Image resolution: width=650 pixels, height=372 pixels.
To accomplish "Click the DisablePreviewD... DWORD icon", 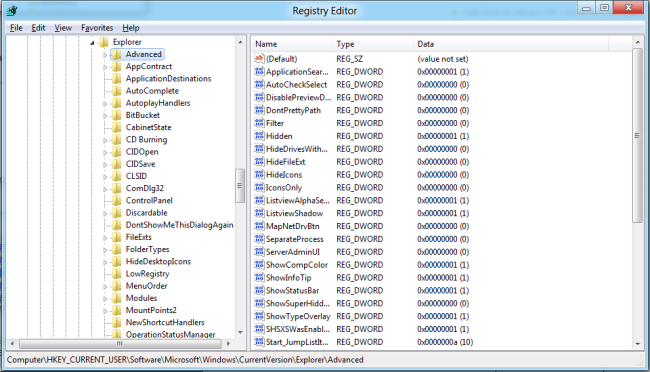I will [259, 97].
